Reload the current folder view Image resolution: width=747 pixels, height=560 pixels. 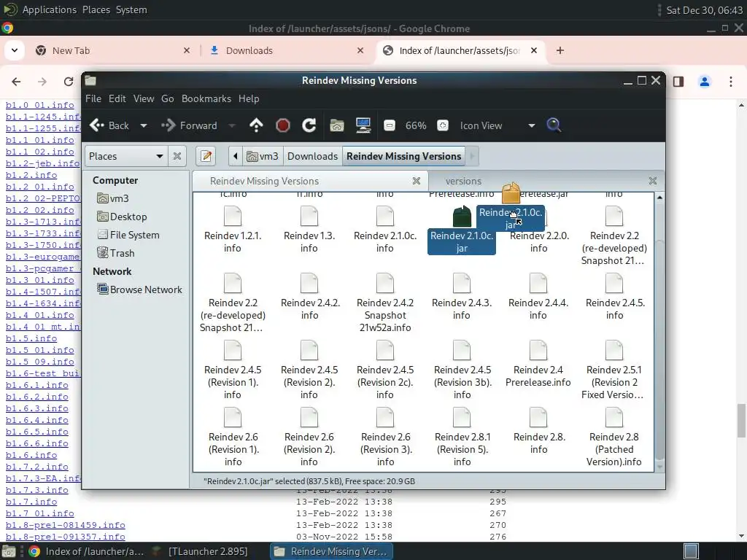309,125
